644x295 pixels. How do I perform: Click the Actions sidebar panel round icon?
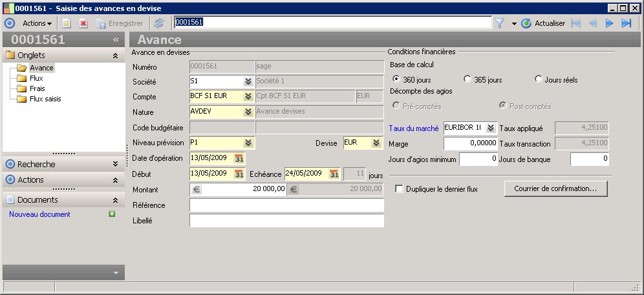tap(10, 179)
